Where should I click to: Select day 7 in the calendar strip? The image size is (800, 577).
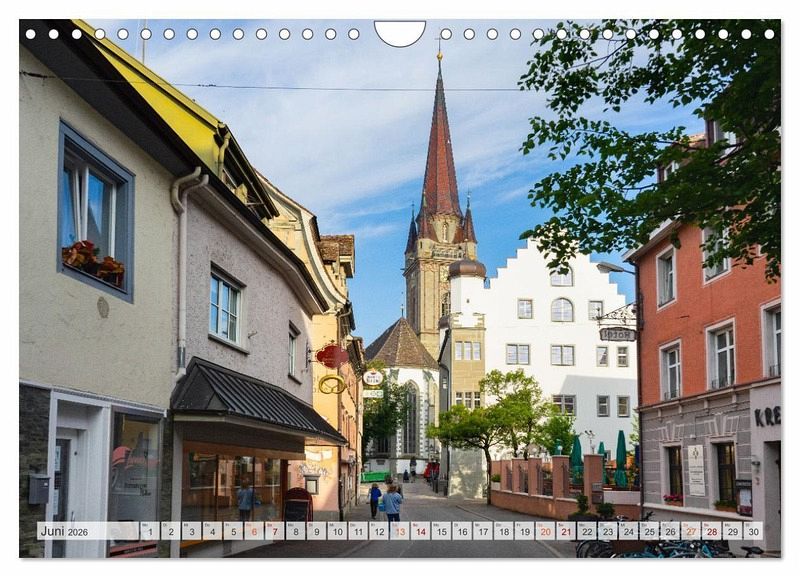[274, 531]
